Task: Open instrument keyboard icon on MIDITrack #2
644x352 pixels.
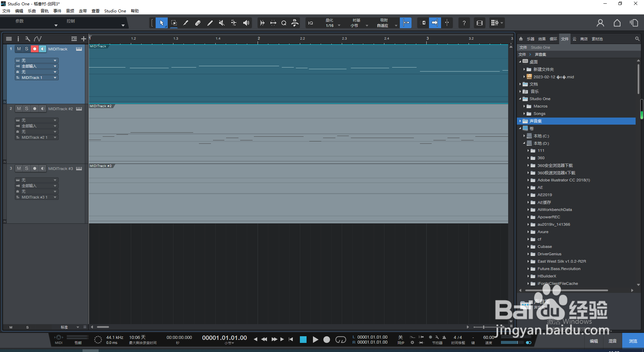Action: click(79, 108)
